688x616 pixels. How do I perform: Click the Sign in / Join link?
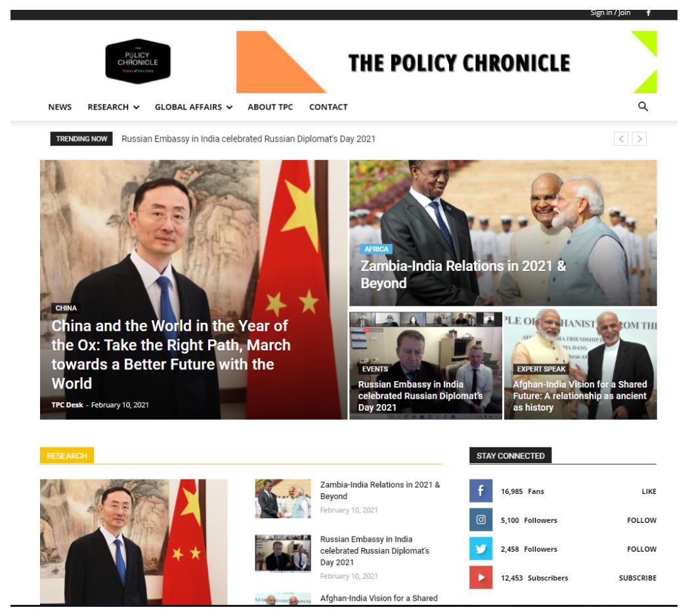coord(611,12)
